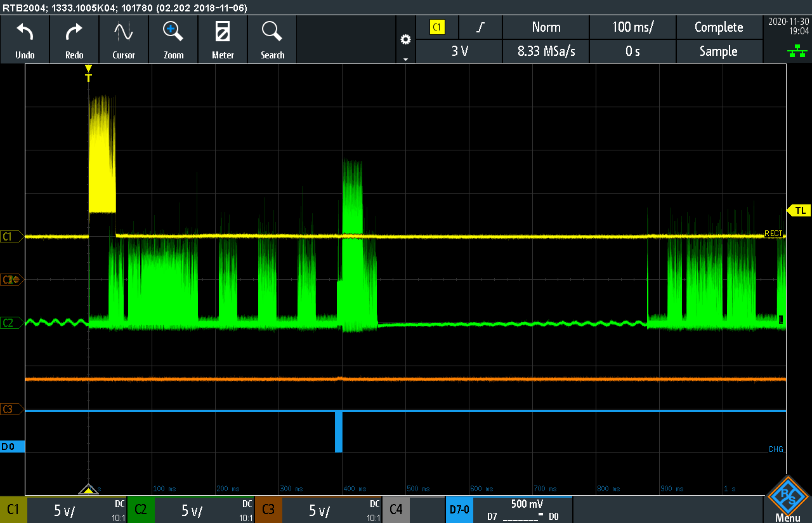Click the Redo toolbar button
This screenshot has height=523, width=812.
coord(74,40)
